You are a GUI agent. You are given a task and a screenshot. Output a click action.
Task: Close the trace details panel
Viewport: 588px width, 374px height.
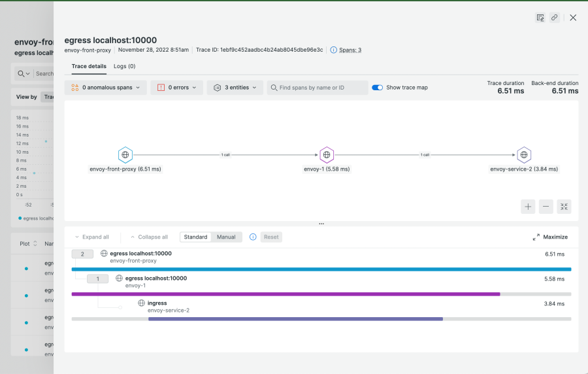(573, 18)
